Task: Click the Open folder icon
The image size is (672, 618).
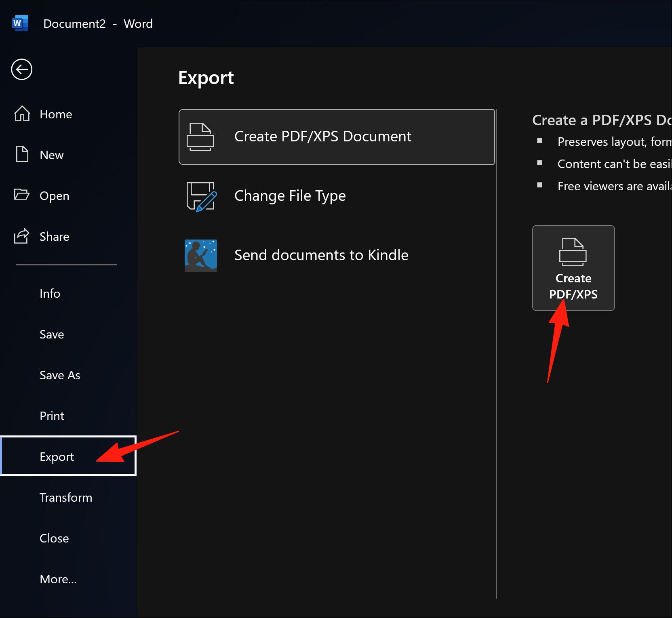Action: click(22, 195)
